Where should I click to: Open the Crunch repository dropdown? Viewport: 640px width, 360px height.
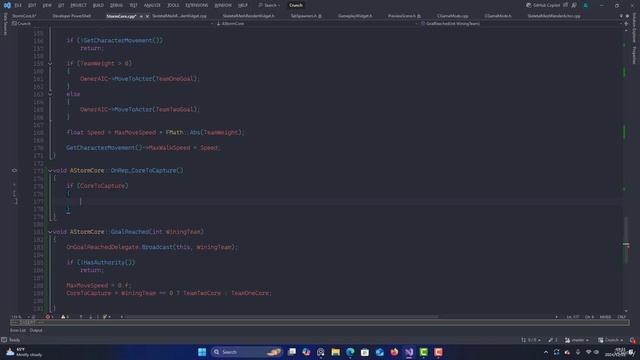click(611, 340)
